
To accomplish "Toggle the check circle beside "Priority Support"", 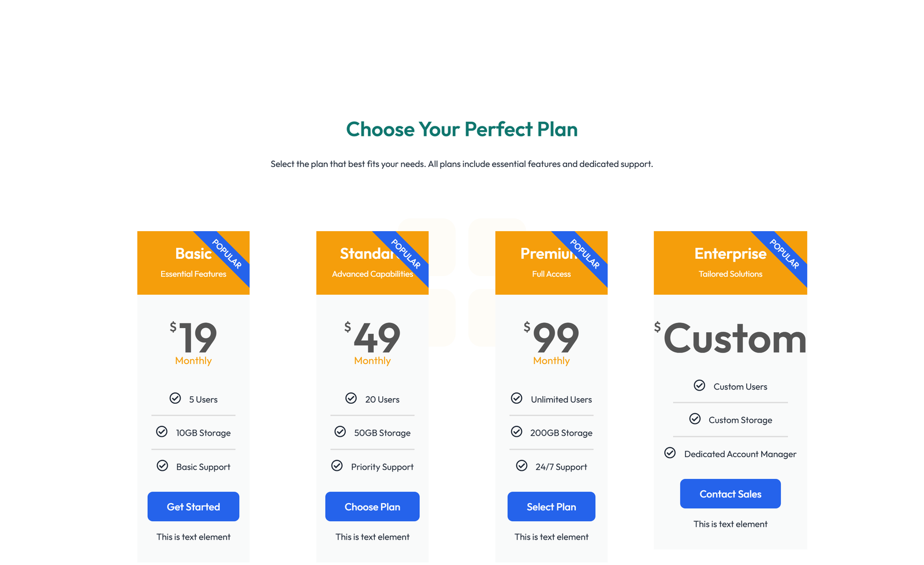I will (x=337, y=466).
